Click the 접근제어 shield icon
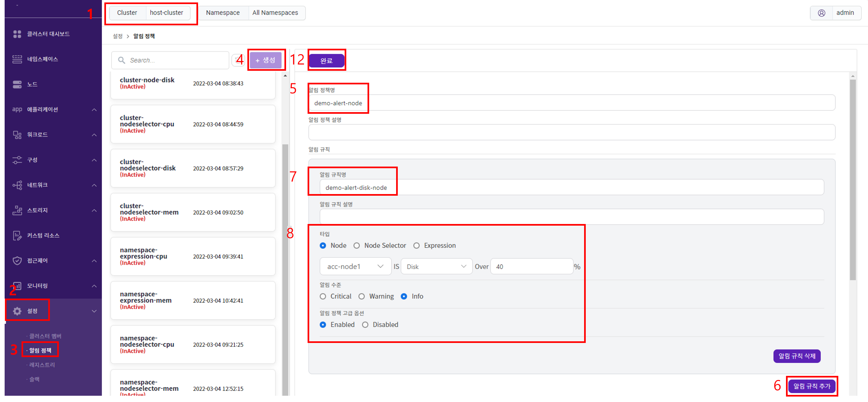Screen dimensions: 868x402 coord(17,260)
